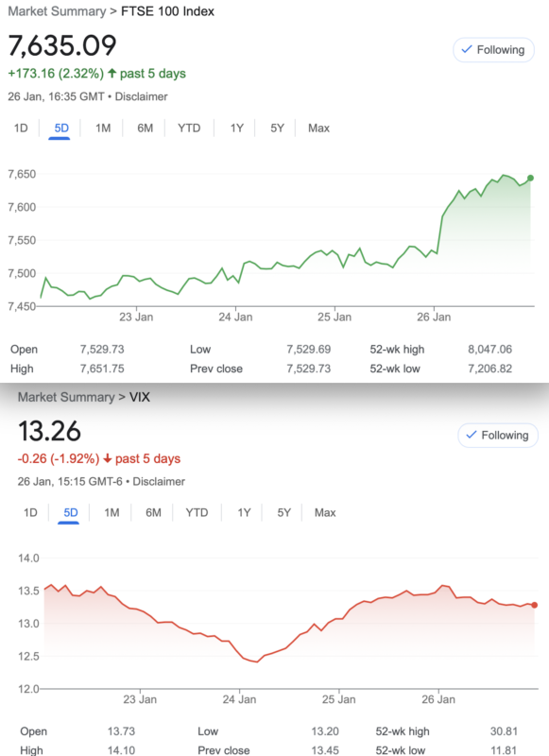Screen dimensions: 549x756
Task: Toggle the Following button for FTSE 100 Index
Action: click(x=493, y=50)
